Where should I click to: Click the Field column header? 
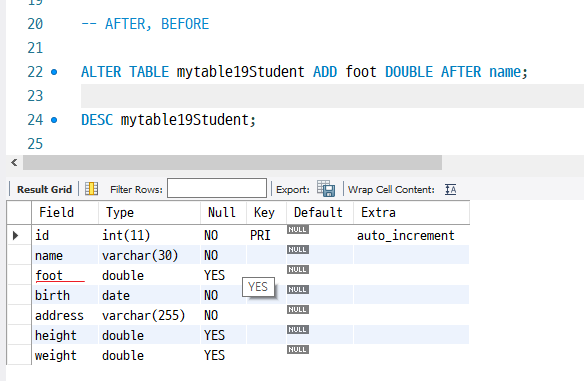click(65, 213)
